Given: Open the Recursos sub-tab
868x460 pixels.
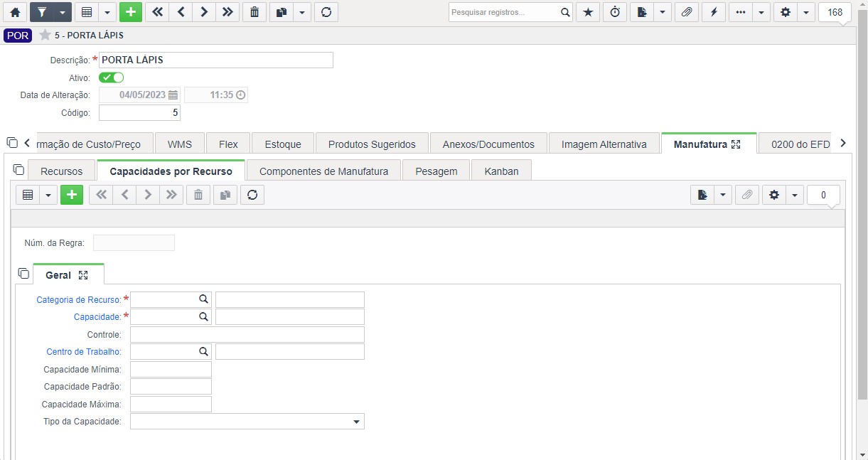Looking at the screenshot, I should tap(61, 171).
